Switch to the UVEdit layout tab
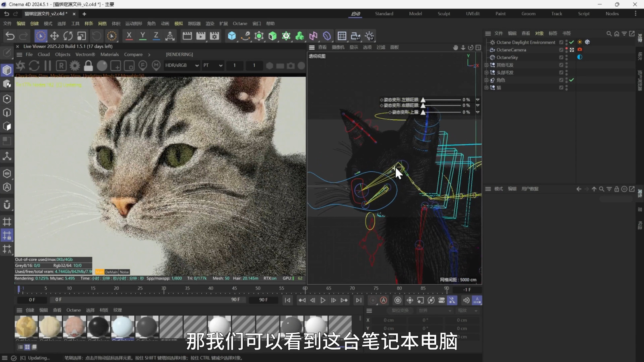 [x=473, y=14]
